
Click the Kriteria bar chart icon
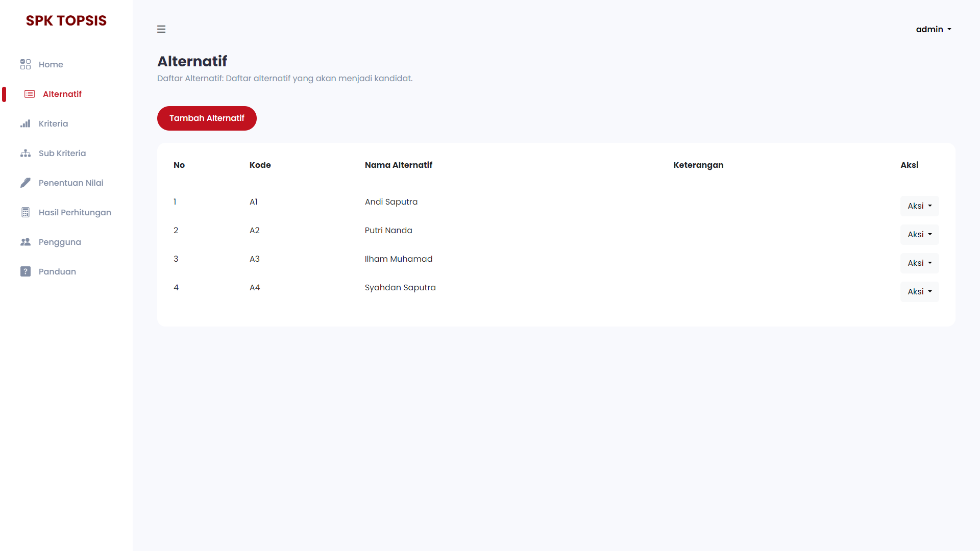pos(26,123)
